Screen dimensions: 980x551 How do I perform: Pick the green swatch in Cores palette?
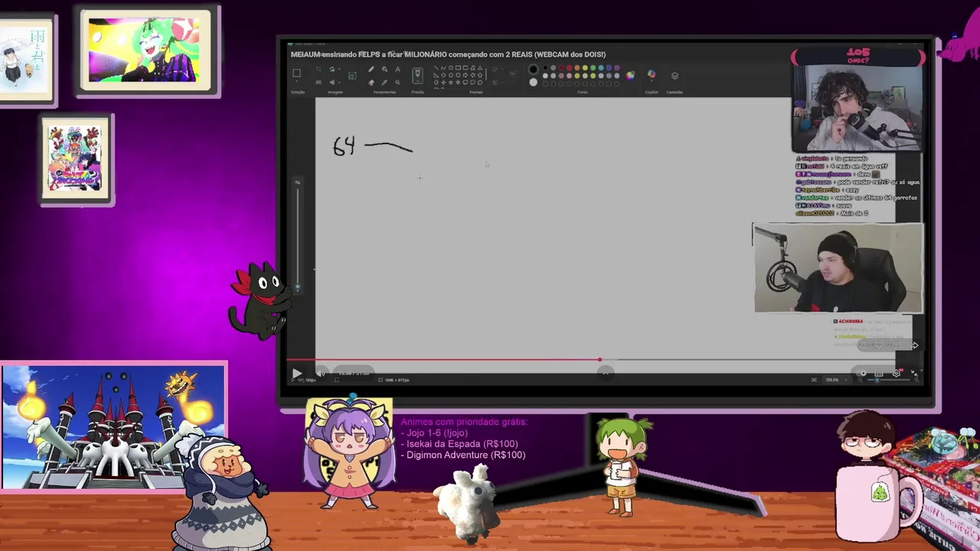click(593, 67)
